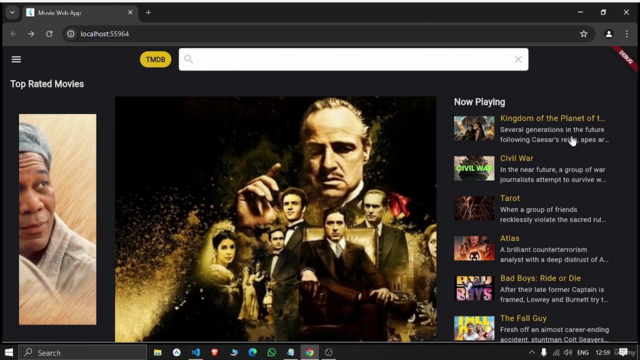640x360 pixels.
Task: Click Atlas description about counterterrorism analyst
Action: coord(554,255)
